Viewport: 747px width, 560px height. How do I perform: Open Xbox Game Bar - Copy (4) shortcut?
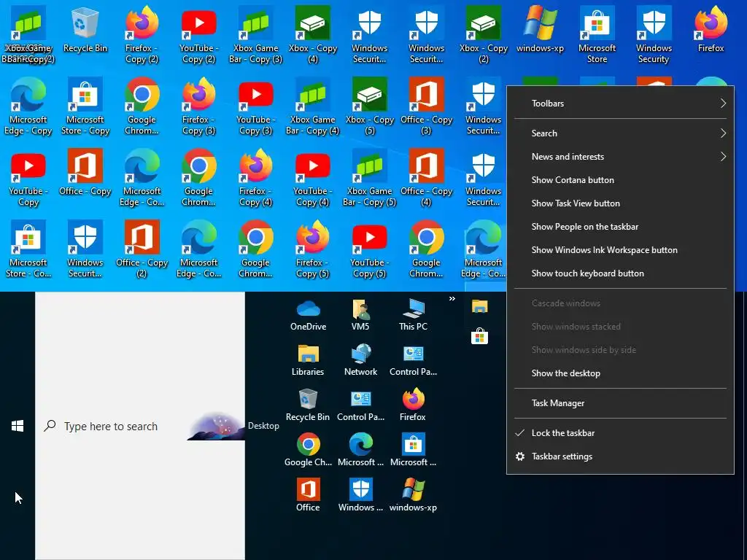[312, 106]
